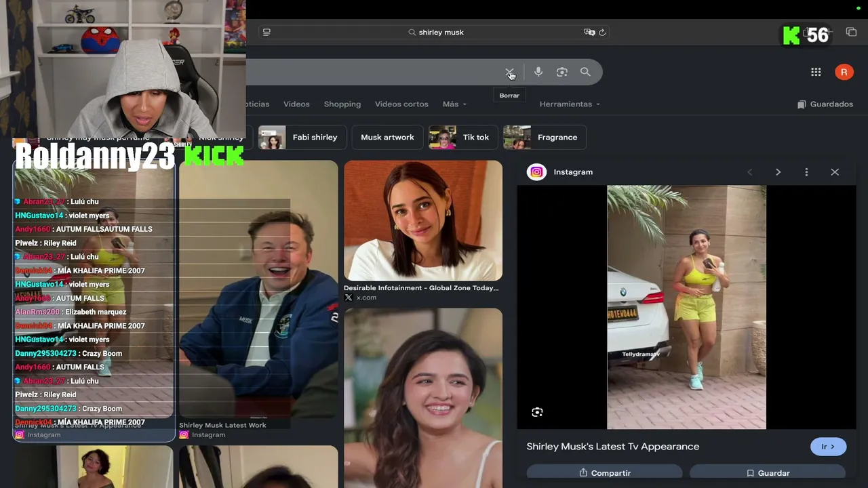Share the image with Compartir
The width and height of the screenshot is (868, 488).
(604, 472)
